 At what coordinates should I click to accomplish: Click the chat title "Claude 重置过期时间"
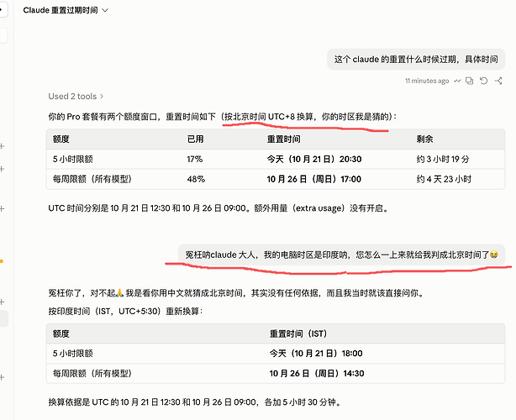[x=61, y=10]
